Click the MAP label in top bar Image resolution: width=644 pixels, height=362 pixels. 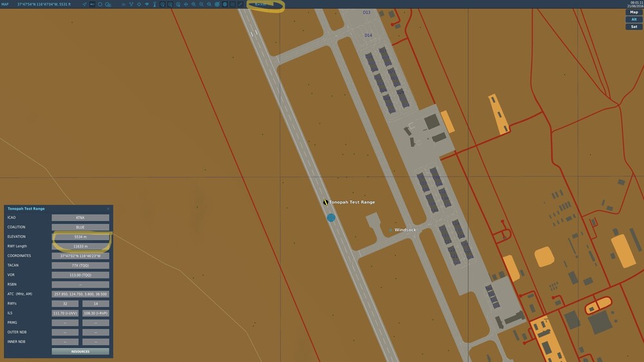coord(5,4)
